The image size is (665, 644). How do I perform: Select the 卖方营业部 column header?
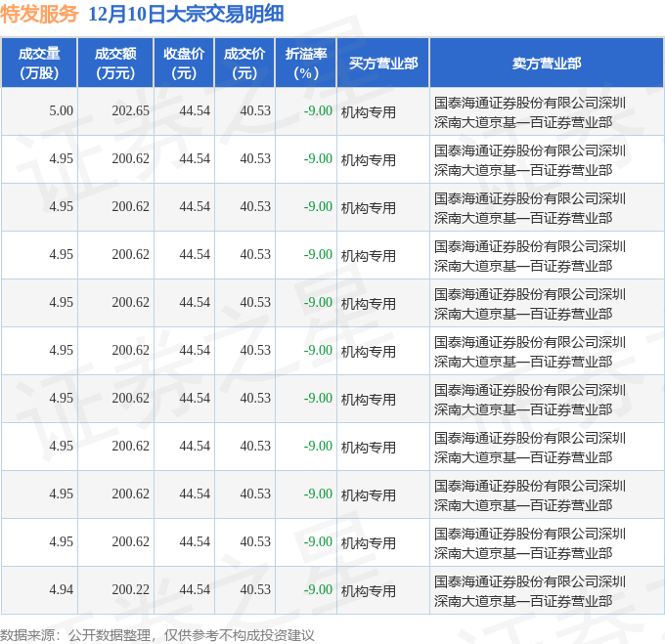pyautogui.click(x=547, y=64)
